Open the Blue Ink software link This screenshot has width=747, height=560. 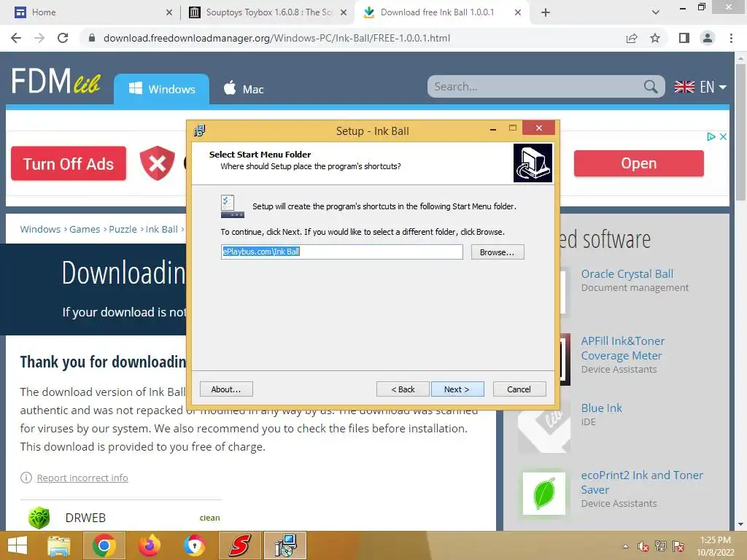(x=601, y=408)
